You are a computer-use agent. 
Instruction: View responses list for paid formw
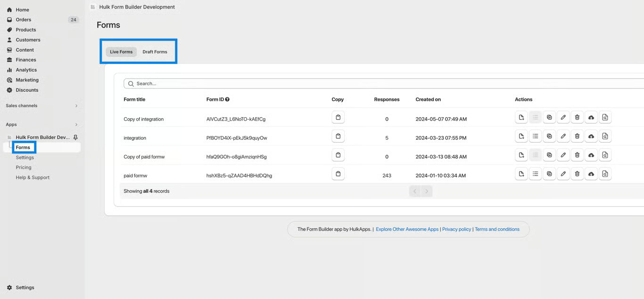click(536, 174)
